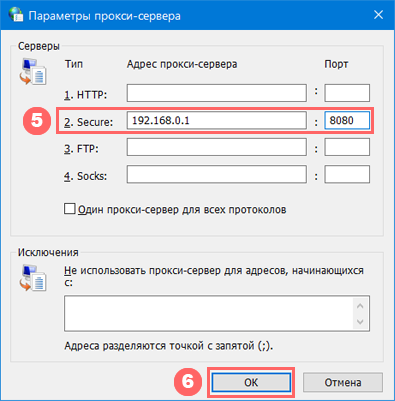Click the red step 5 badge
The width and height of the screenshot is (395, 401).
[x=37, y=120]
